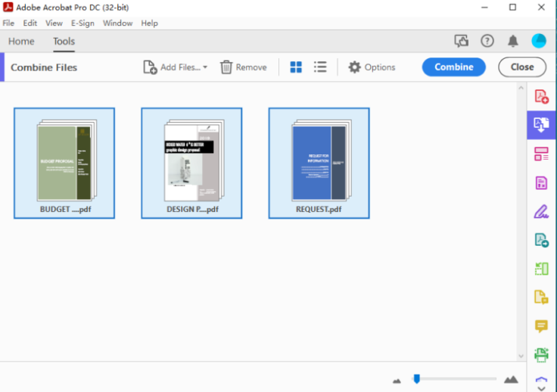This screenshot has width=557, height=392.
Task: Open green Scan & OCR tool
Action: pos(541,355)
